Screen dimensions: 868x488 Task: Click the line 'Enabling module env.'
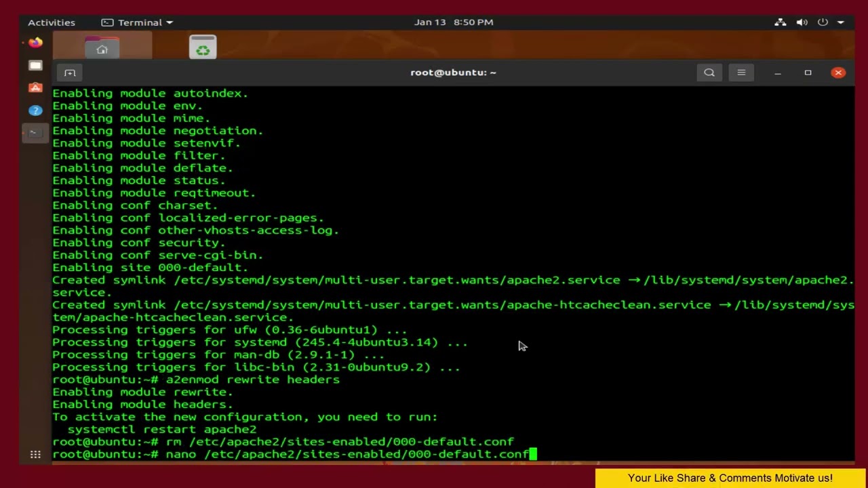127,106
